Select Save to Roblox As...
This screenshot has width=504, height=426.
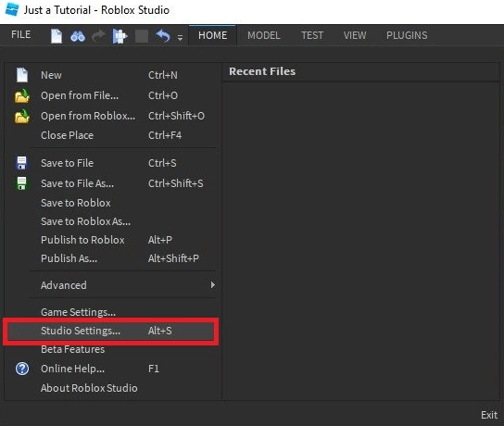(111, 221)
